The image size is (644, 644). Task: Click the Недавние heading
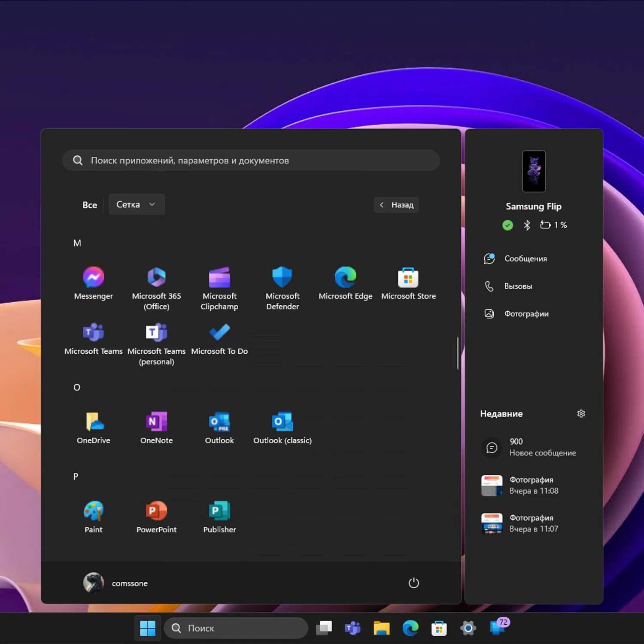501,414
